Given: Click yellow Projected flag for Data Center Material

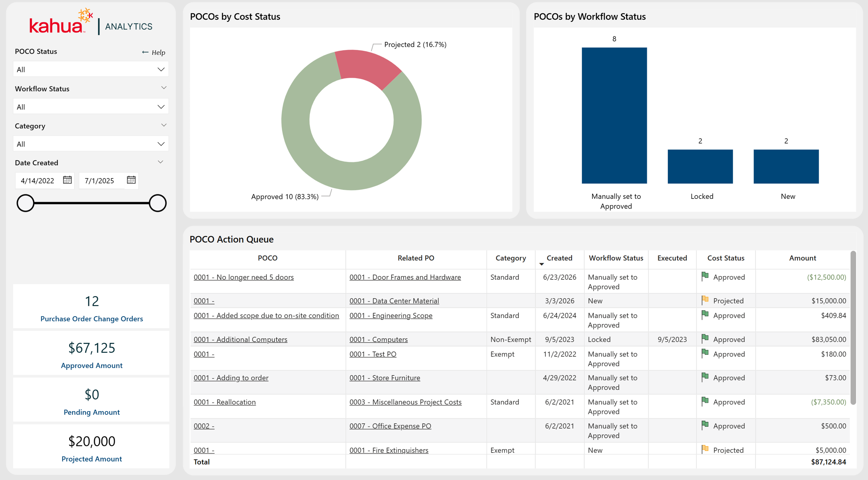Looking at the screenshot, I should (705, 300).
